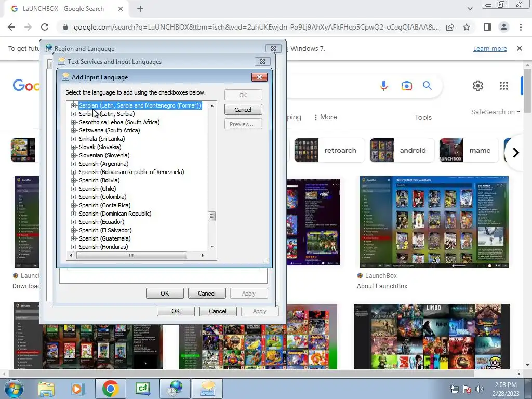Click Cancel in Text Services dialog
The height and width of the screenshot is (399, 532).
(x=207, y=294)
